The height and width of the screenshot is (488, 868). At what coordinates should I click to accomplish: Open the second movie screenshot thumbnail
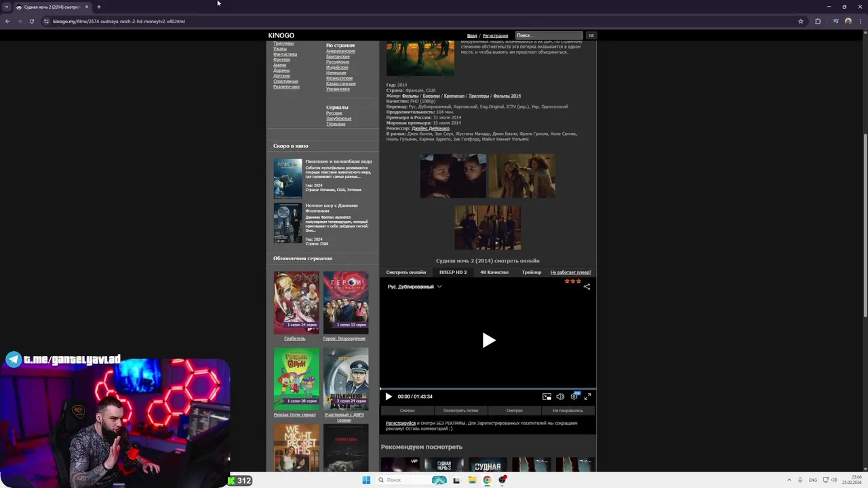click(x=521, y=176)
